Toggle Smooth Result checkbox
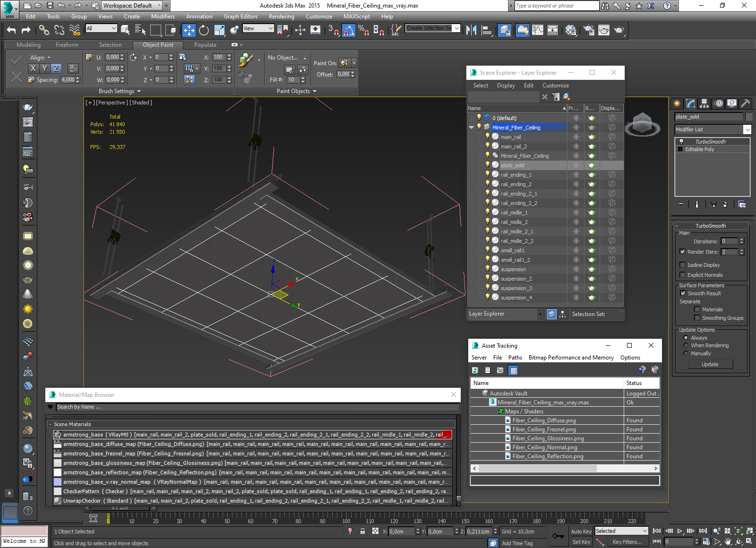The image size is (756, 548). [683, 293]
